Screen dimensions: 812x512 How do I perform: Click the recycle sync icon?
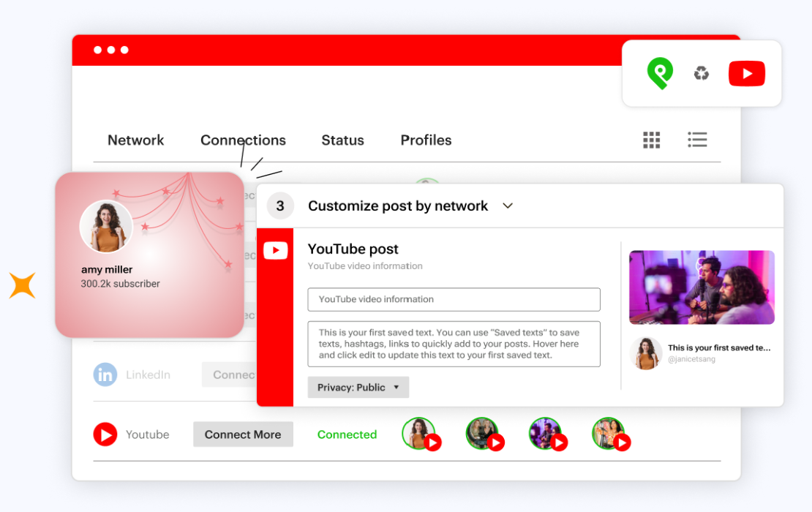pos(702,74)
